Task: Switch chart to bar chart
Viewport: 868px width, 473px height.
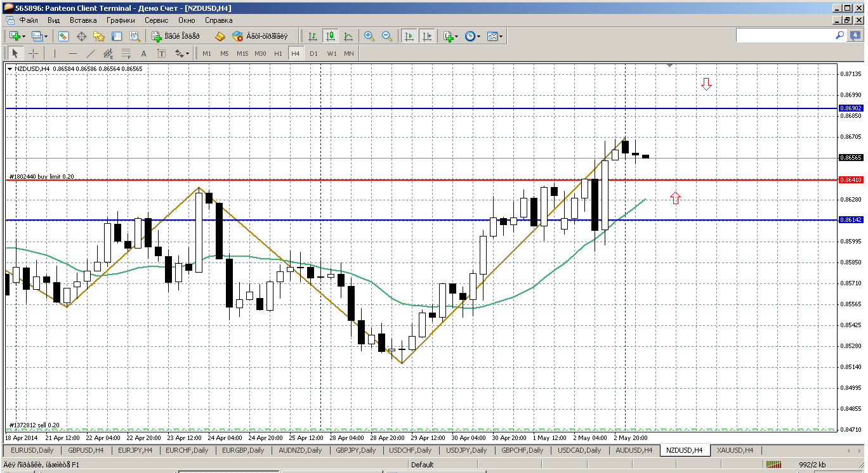Action: pyautogui.click(x=313, y=36)
